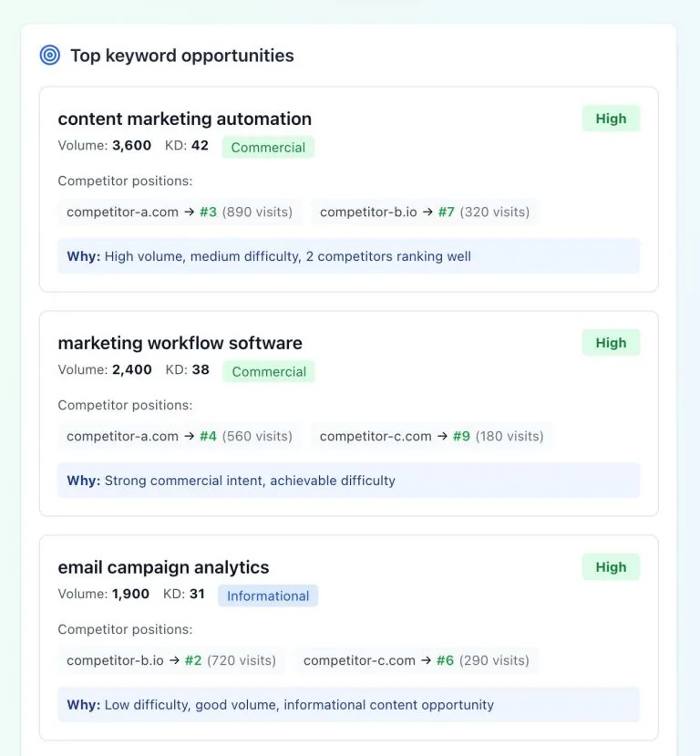Open competitor-a.com #4 (560 visits) chip

(180, 436)
